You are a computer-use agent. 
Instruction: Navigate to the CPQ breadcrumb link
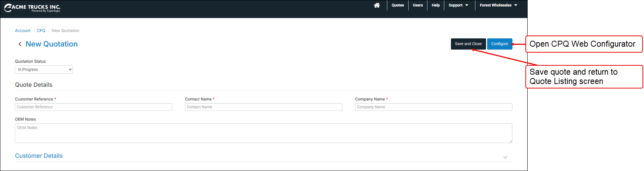41,31
